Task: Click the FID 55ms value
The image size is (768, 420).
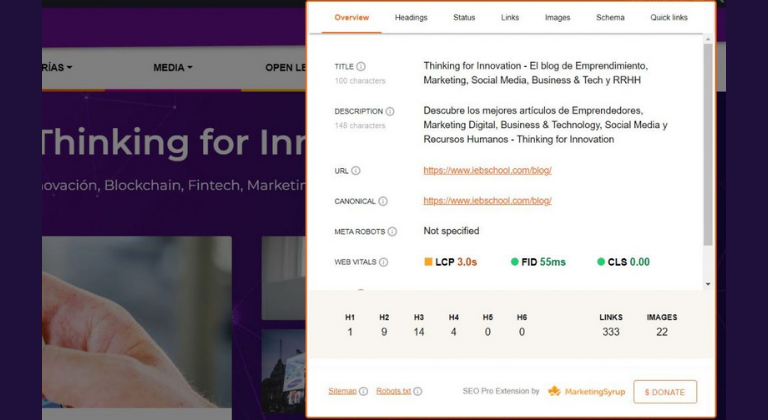Action: 552,262
